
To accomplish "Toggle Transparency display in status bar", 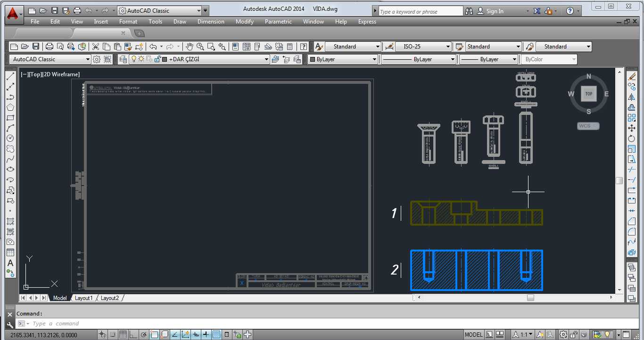I will pyautogui.click(x=216, y=335).
